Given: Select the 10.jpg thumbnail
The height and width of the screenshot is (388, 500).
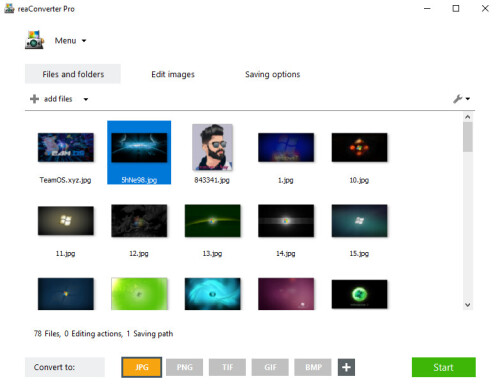Looking at the screenshot, I should click(359, 147).
